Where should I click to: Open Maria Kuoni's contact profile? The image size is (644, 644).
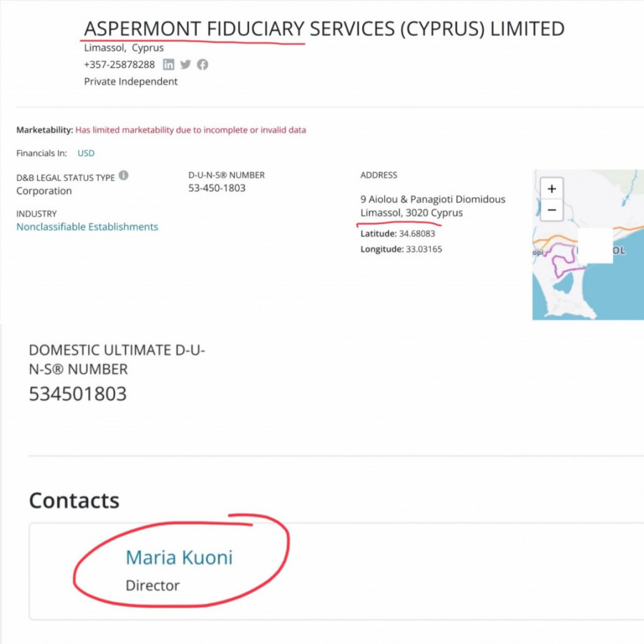[x=179, y=557]
